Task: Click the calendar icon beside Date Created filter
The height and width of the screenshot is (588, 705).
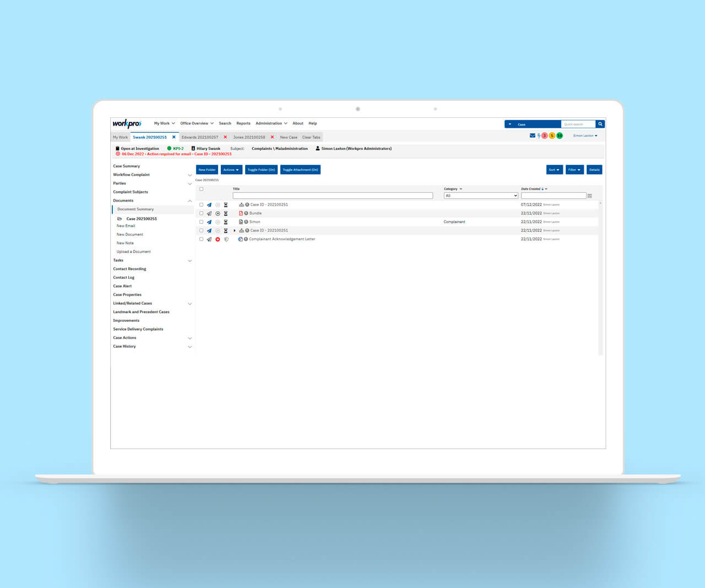Action: point(590,195)
